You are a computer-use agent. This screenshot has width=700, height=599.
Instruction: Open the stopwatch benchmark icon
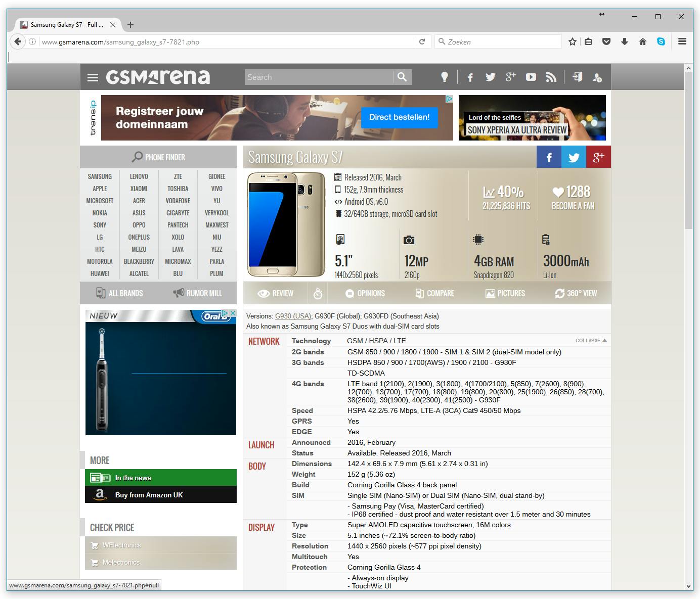pos(318,293)
